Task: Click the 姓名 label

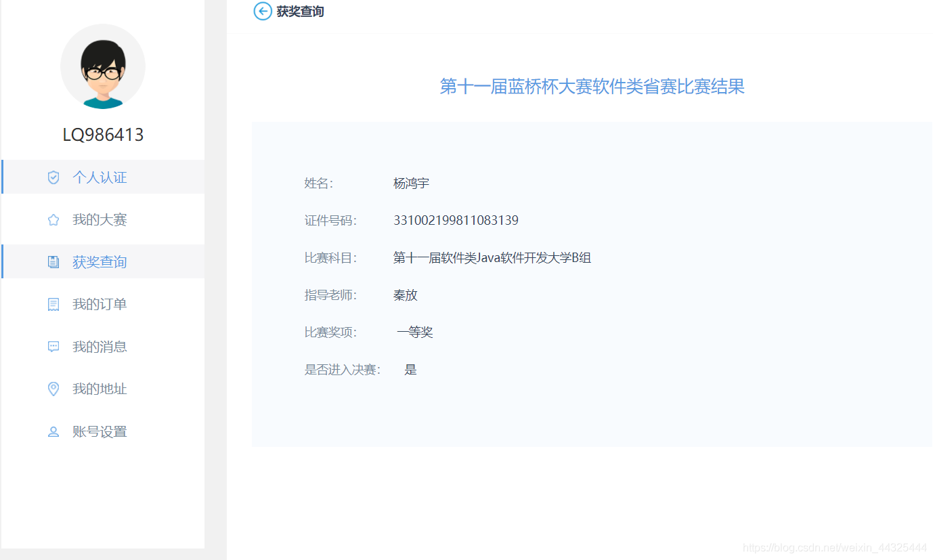Action: 319,184
